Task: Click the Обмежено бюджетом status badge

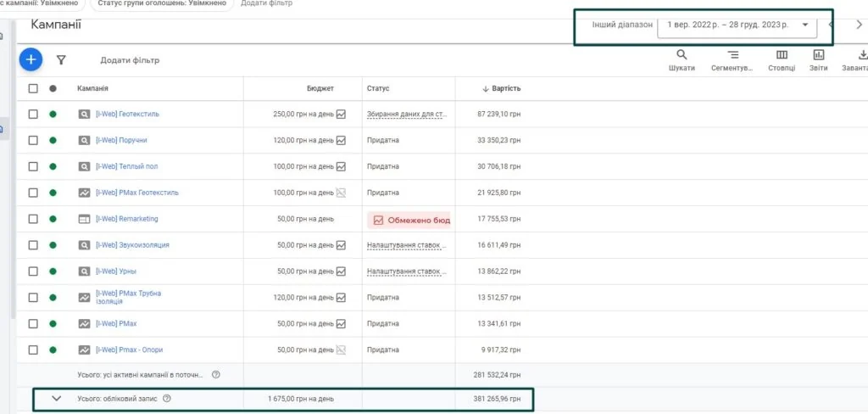Action: click(x=409, y=220)
